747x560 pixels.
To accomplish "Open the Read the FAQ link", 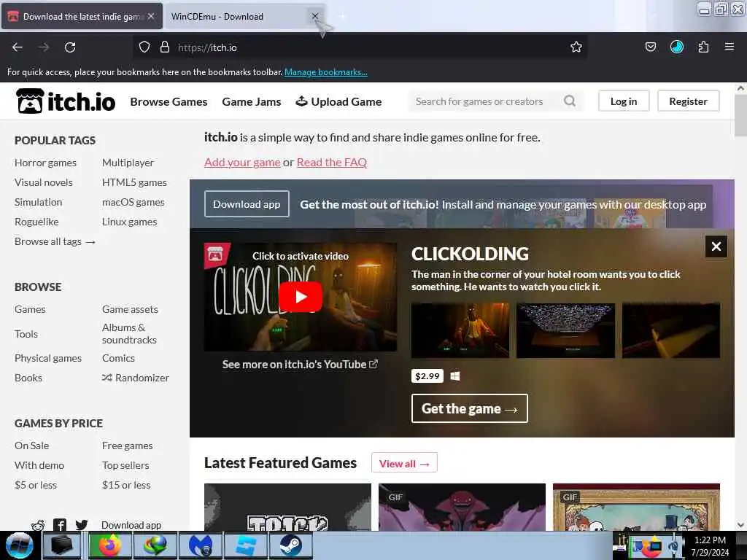I will click(x=332, y=162).
